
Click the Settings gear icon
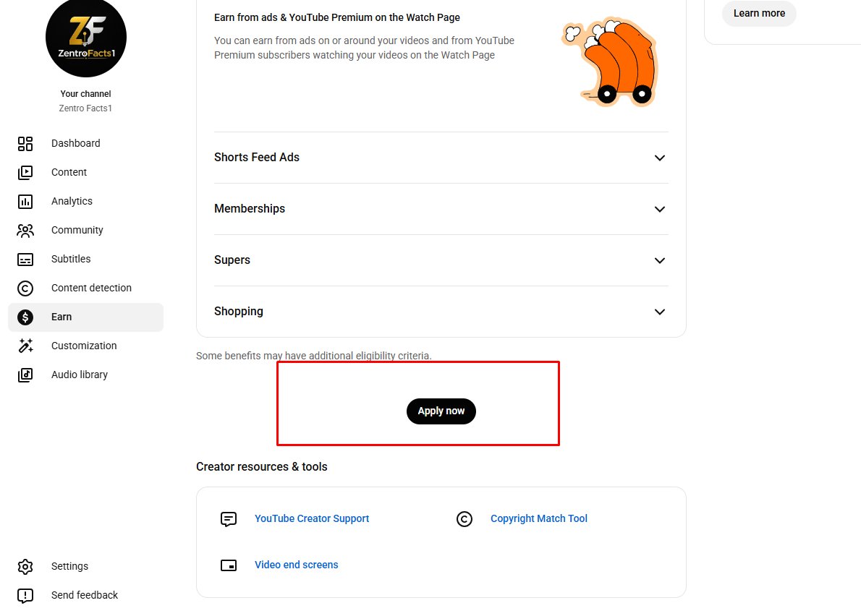[25, 567]
